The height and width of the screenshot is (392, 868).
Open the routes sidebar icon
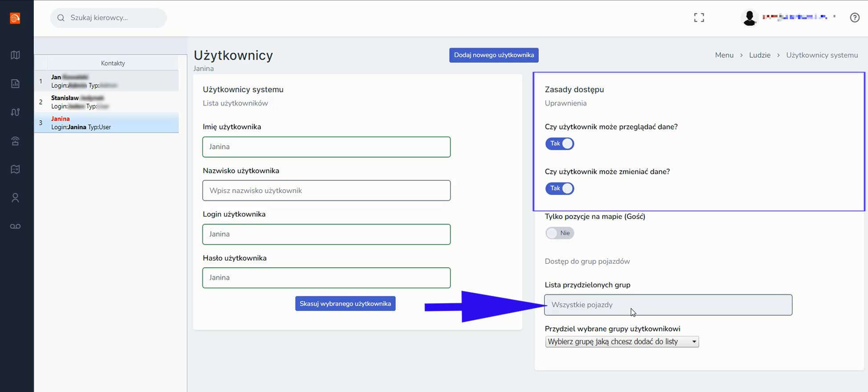click(x=15, y=112)
